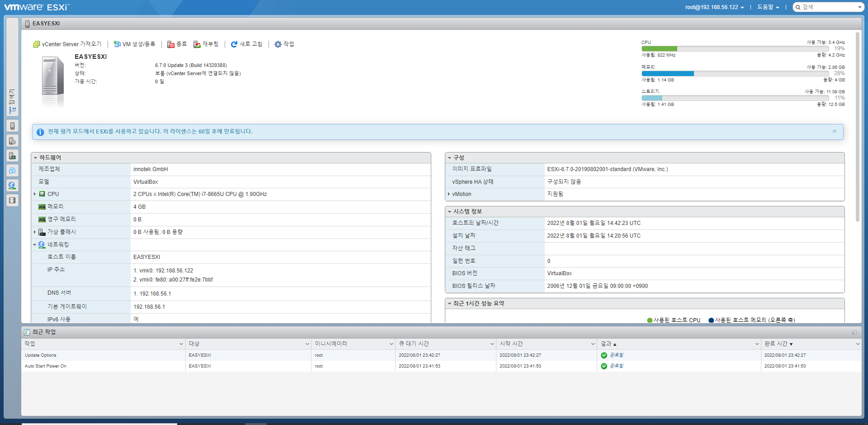Click the 작업 actions button label
This screenshot has height=425, width=868.
pos(288,44)
